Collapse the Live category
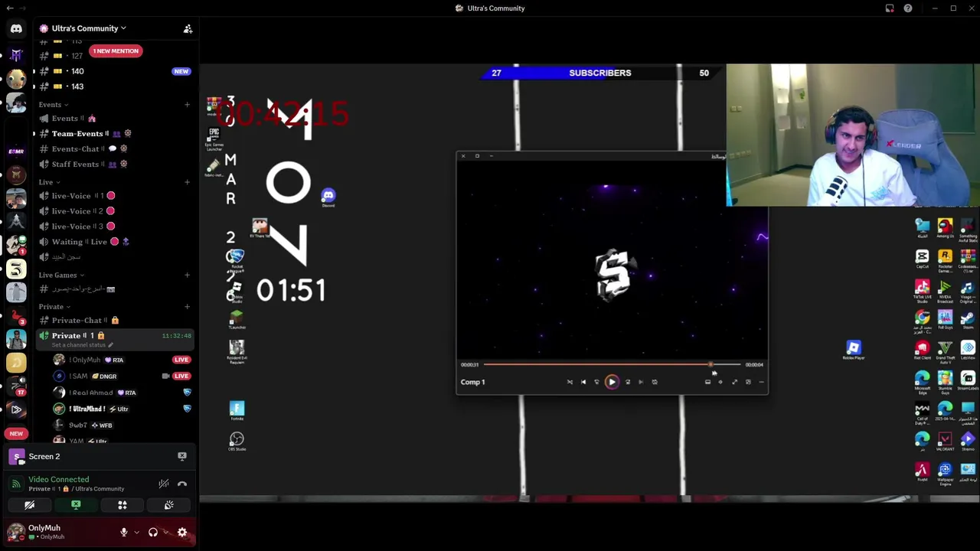 pos(49,182)
